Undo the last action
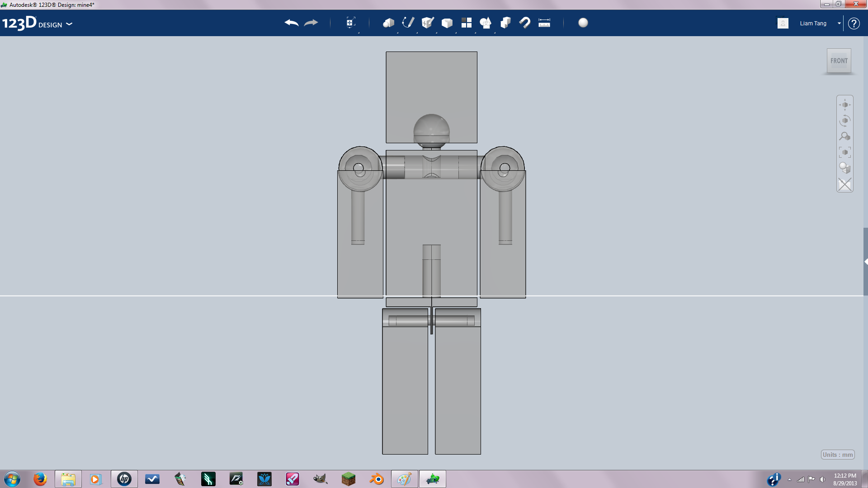The width and height of the screenshot is (868, 488). [x=292, y=23]
